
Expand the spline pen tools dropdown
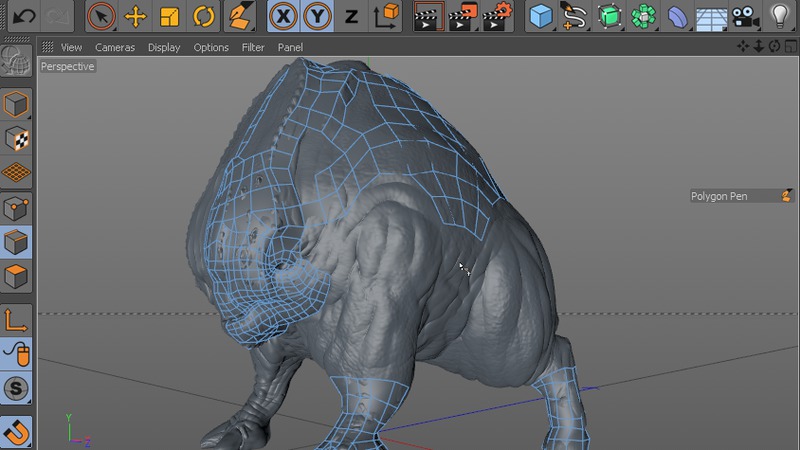tap(573, 16)
